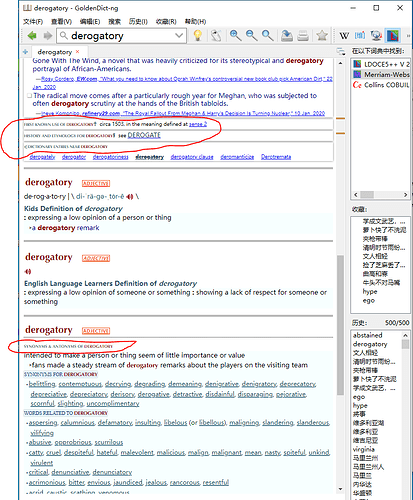Look up the related word slanderous
413x500 pixels.
coord(313,423)
